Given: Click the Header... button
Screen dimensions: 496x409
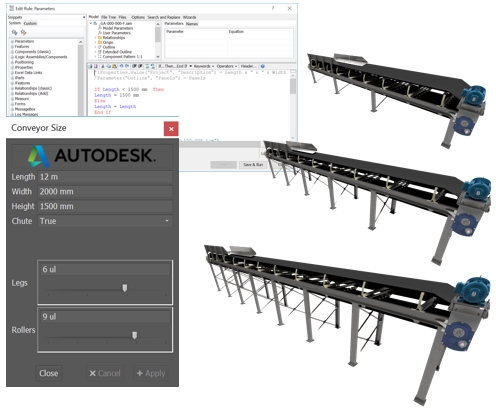Looking at the screenshot, I should click(248, 66).
